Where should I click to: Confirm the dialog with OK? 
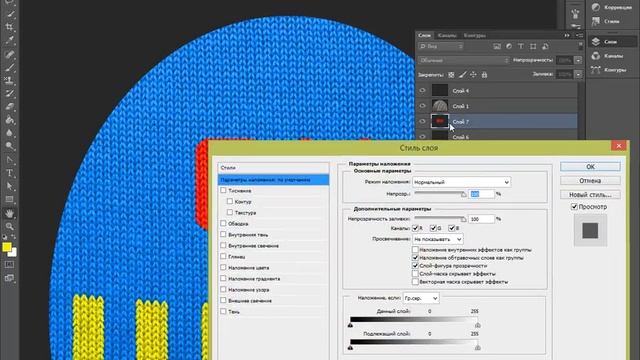pyautogui.click(x=590, y=167)
